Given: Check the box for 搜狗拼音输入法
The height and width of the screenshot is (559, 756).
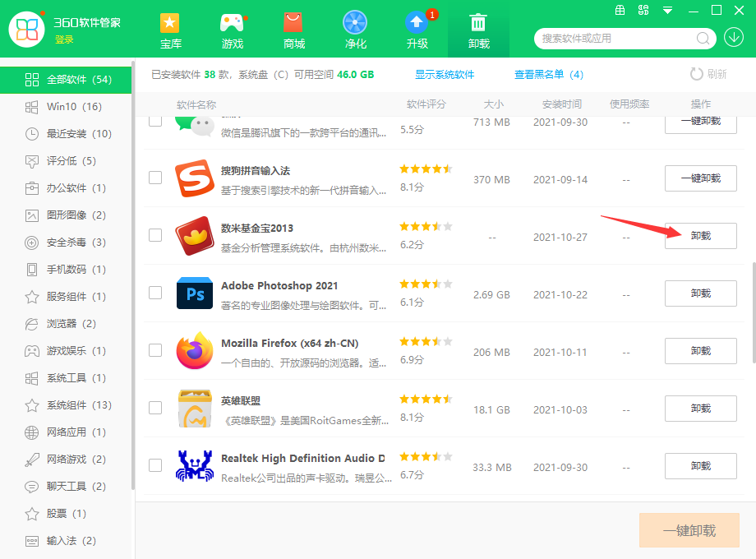Looking at the screenshot, I should point(155,178).
